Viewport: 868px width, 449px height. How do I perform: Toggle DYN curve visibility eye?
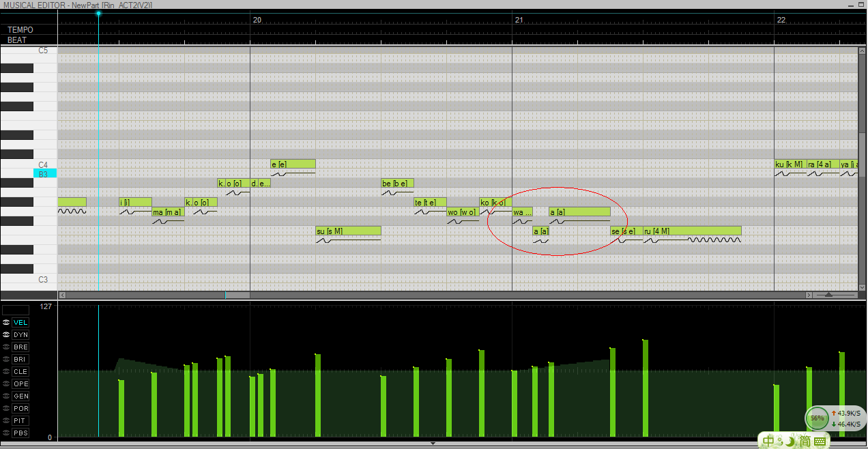pyautogui.click(x=5, y=335)
